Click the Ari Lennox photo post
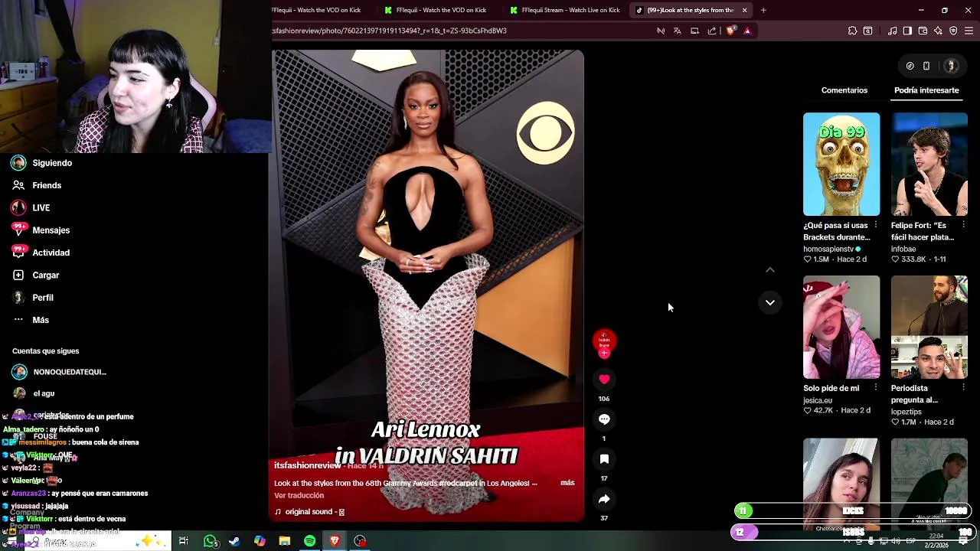Viewport: 980px width, 551px height. [x=427, y=285]
